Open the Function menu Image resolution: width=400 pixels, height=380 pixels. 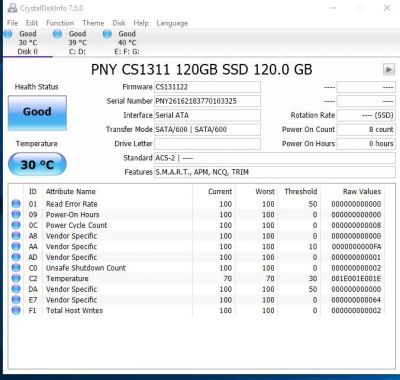point(60,23)
